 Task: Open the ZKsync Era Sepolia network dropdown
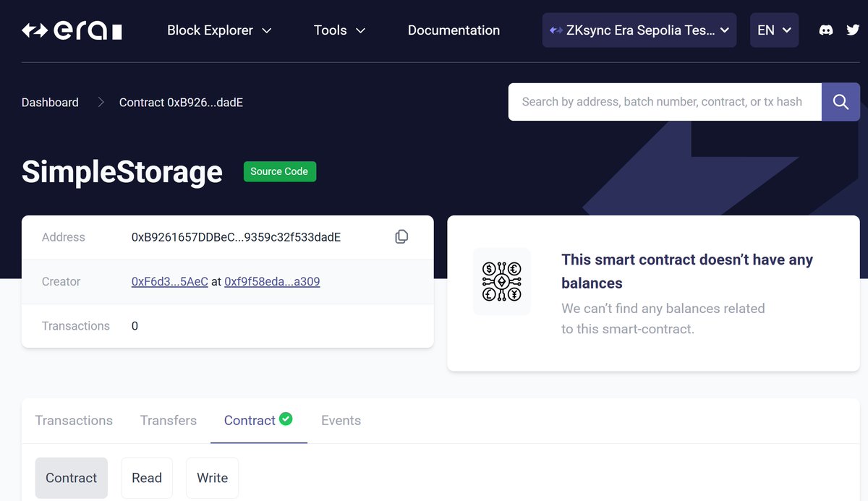(639, 30)
